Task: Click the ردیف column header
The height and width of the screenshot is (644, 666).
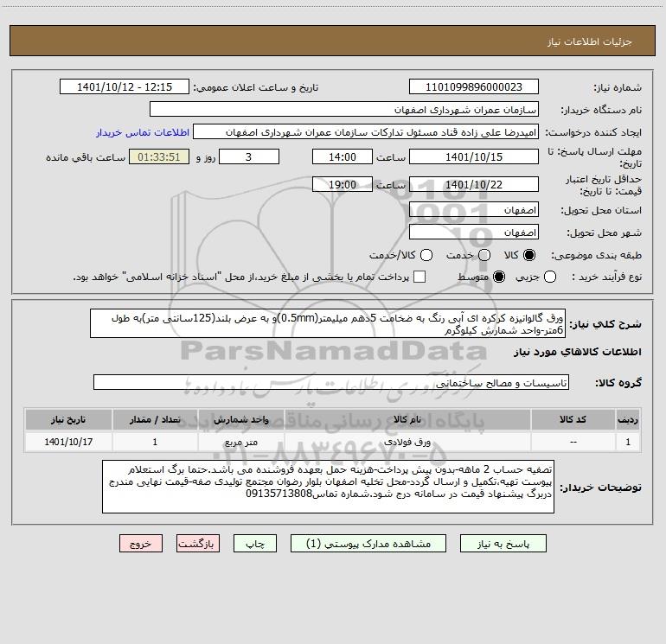Action: (x=628, y=419)
